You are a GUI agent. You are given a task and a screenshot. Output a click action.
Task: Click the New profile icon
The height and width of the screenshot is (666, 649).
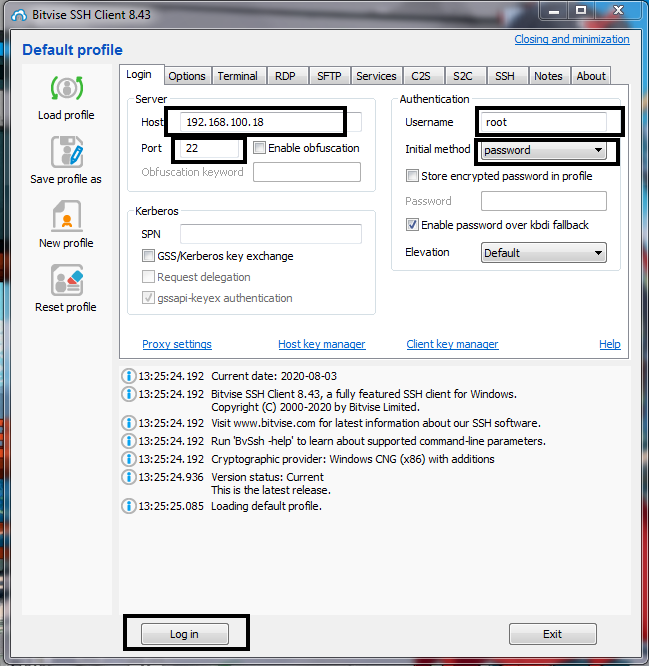(x=67, y=216)
